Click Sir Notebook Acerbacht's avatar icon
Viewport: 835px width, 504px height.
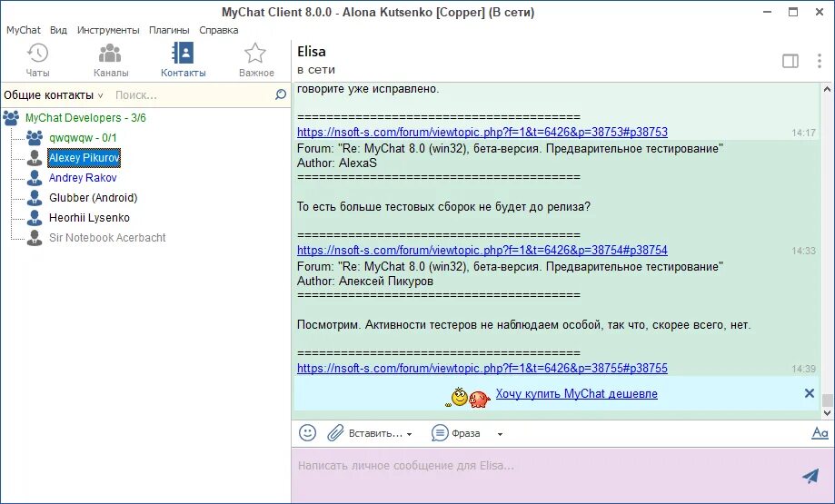coord(35,237)
